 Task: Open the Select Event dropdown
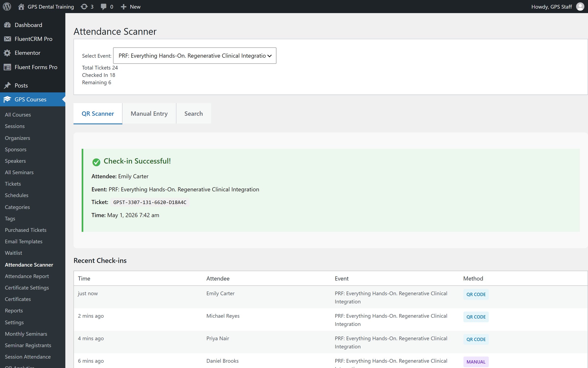195,56
